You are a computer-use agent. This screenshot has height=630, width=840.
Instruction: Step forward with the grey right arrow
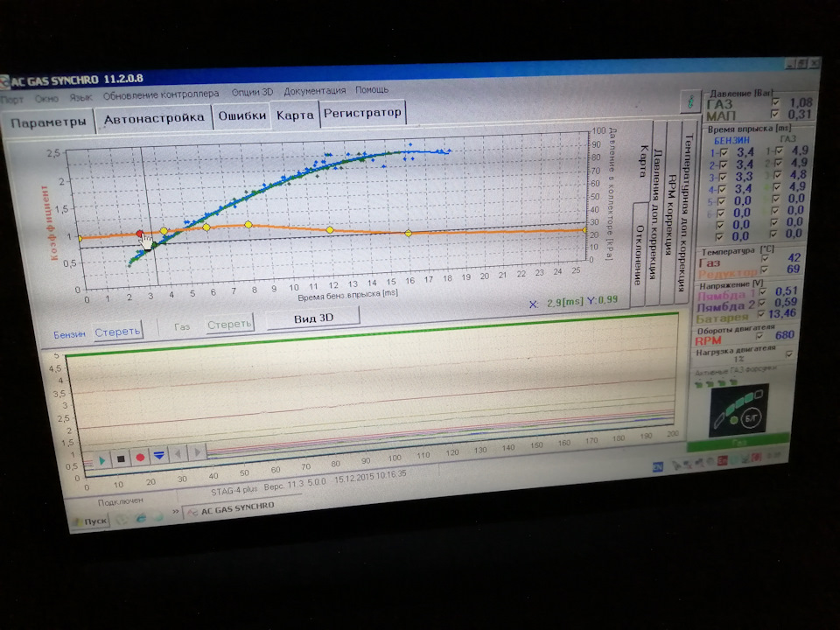[197, 452]
